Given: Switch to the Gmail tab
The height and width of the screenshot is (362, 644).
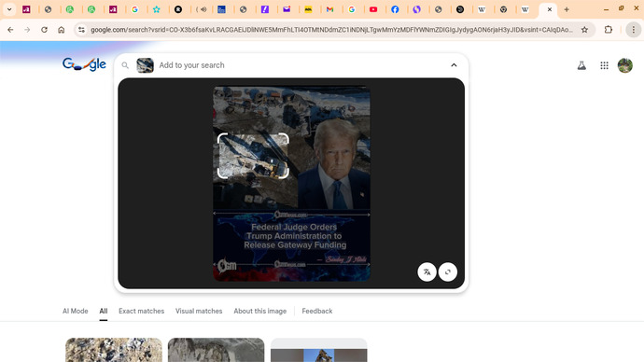Looking at the screenshot, I should point(329,9).
